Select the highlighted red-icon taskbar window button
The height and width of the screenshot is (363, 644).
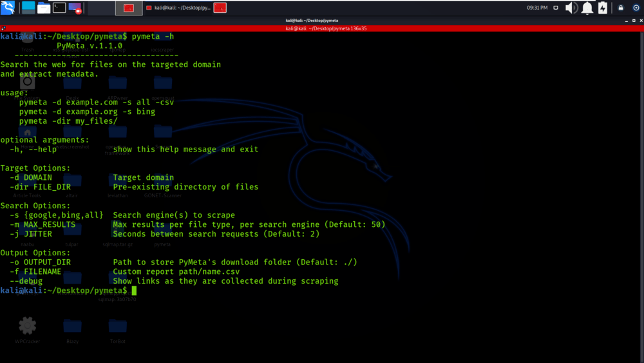[129, 8]
